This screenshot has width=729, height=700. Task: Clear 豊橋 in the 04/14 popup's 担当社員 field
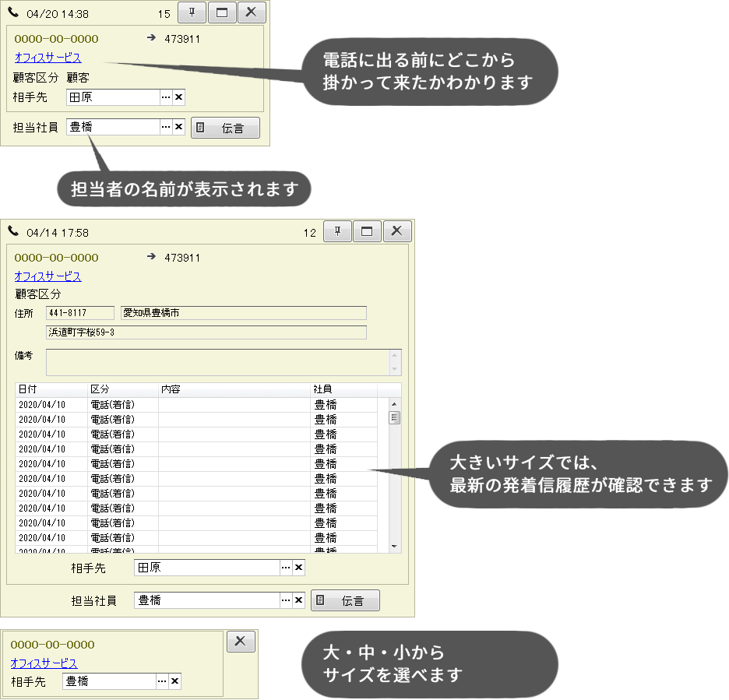point(298,600)
